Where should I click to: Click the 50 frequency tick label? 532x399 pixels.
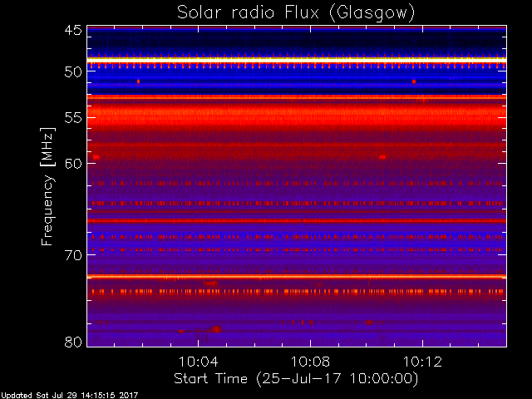coord(73,72)
